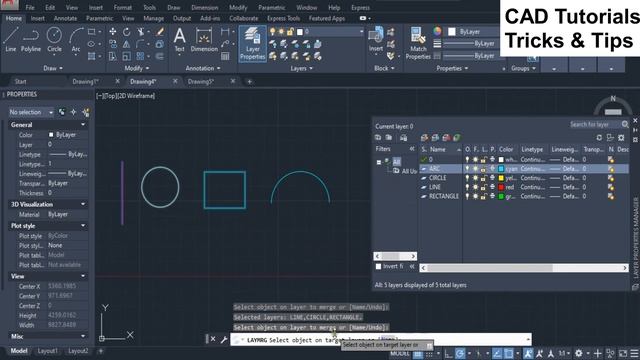Viewport: 640px width, 360px height.
Task: Click the cyan color swatch of ARC layer
Action: tap(501, 169)
